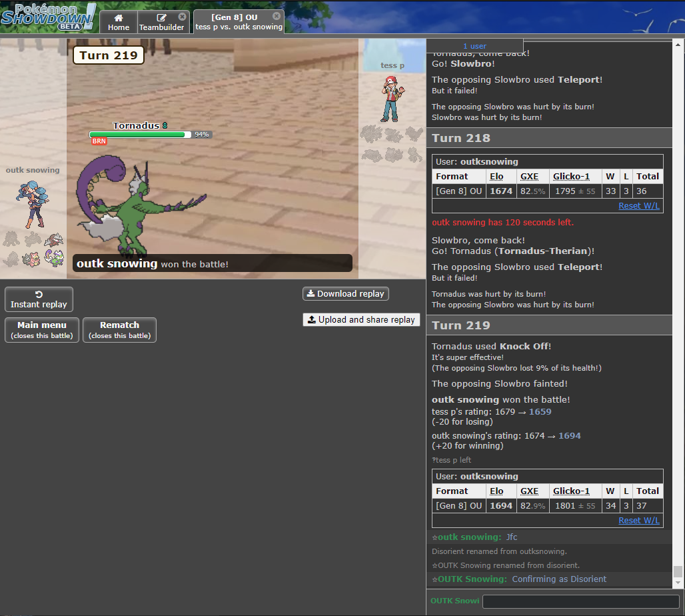Image resolution: width=685 pixels, height=616 pixels.
Task: Click the new rating 1659 for tess p
Action: click(540, 412)
